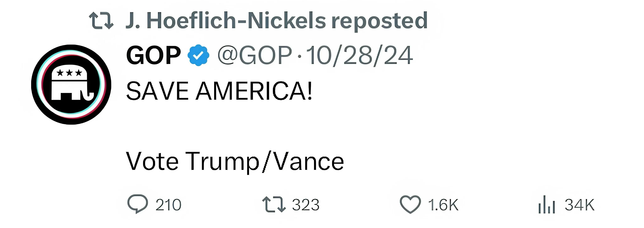
Task: Open view analytics bar chart icon
Action: click(547, 205)
